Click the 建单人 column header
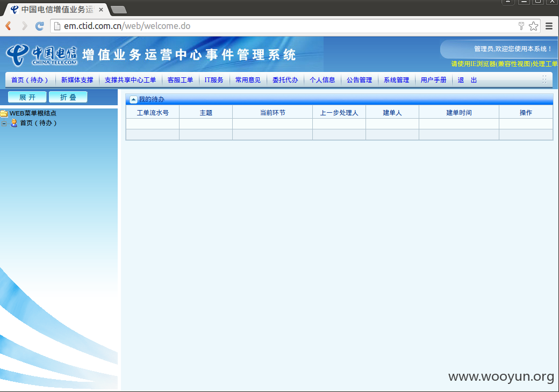Viewport: 559px width, 392px height. (392, 113)
